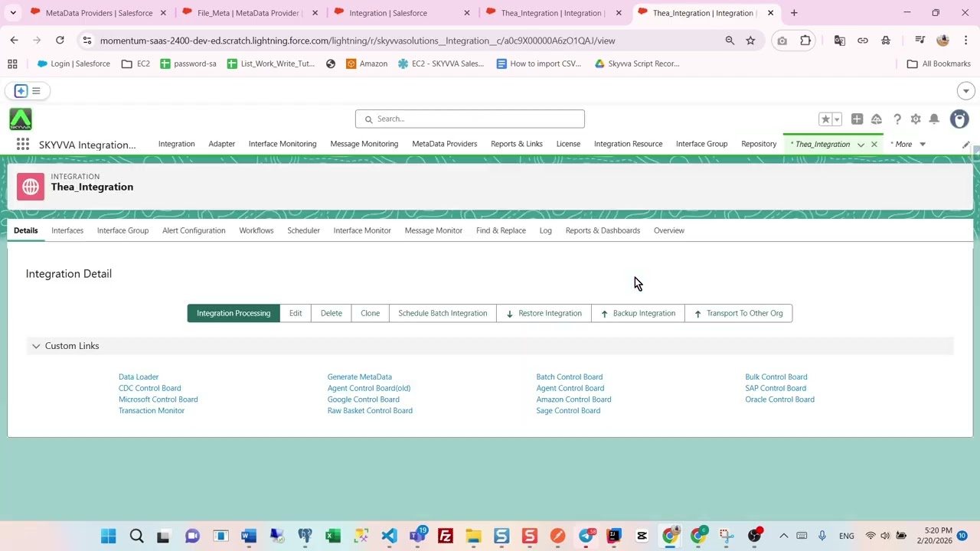The width and height of the screenshot is (980, 551).
Task: Open the Message Monitor tab
Action: click(x=433, y=230)
